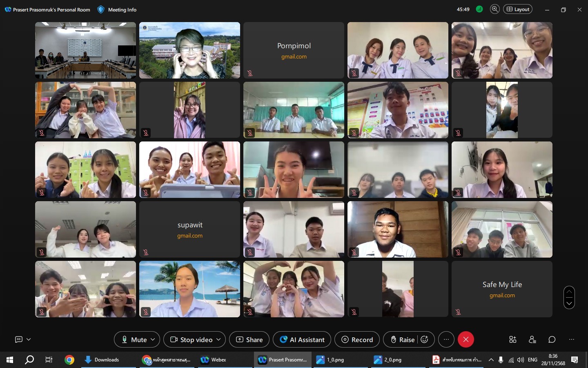Open the chat panel icon
The width and height of the screenshot is (588, 368).
(x=552, y=339)
